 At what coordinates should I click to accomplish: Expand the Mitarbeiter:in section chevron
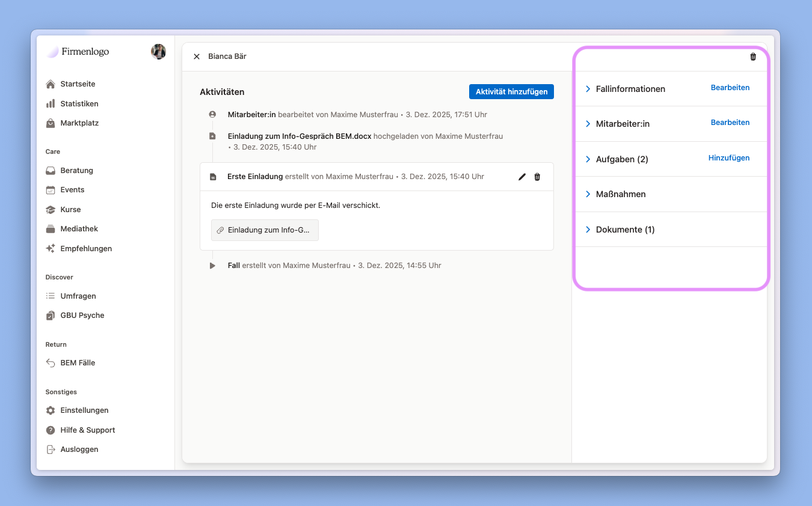588,124
